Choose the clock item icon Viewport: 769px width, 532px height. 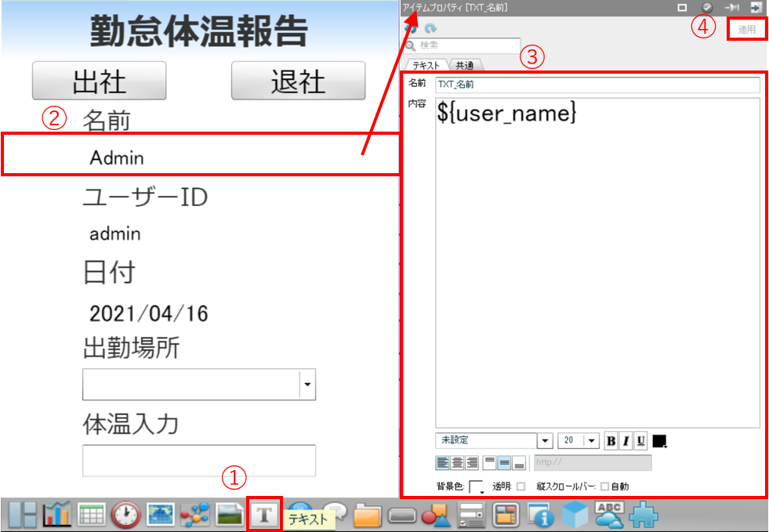(x=125, y=514)
